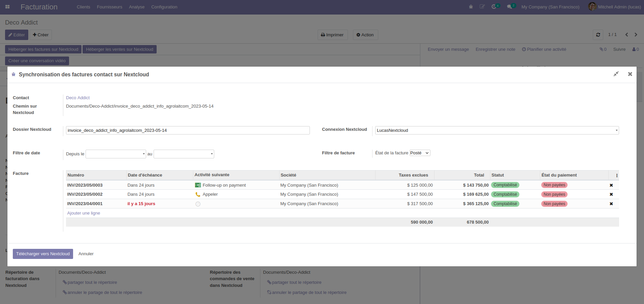Image resolution: width=644 pixels, height=304 pixels.
Task: Delete invoice INV/2023/05/0003 row
Action: point(611,185)
